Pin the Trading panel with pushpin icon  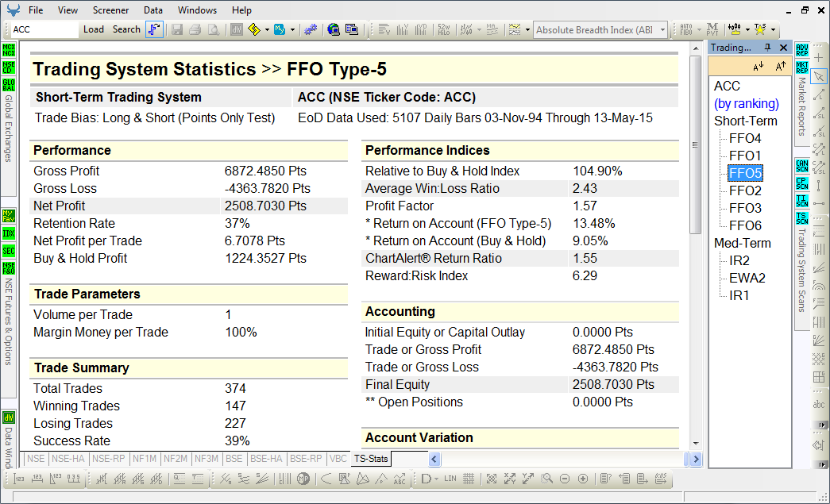(767, 48)
